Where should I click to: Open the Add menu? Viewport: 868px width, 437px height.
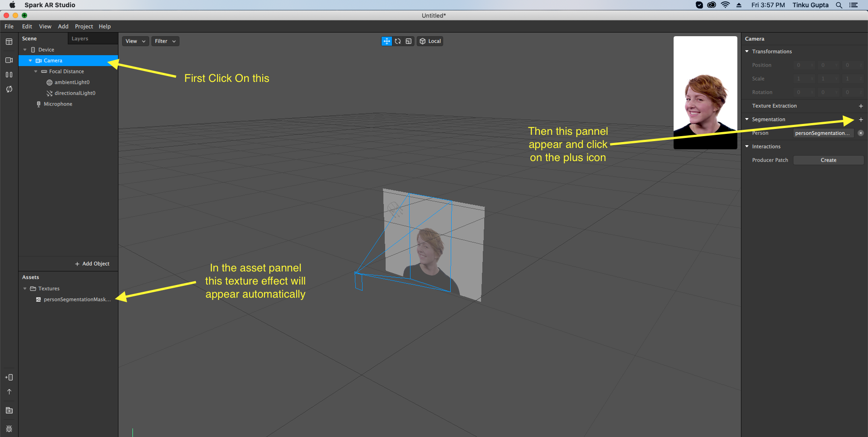pyautogui.click(x=63, y=27)
